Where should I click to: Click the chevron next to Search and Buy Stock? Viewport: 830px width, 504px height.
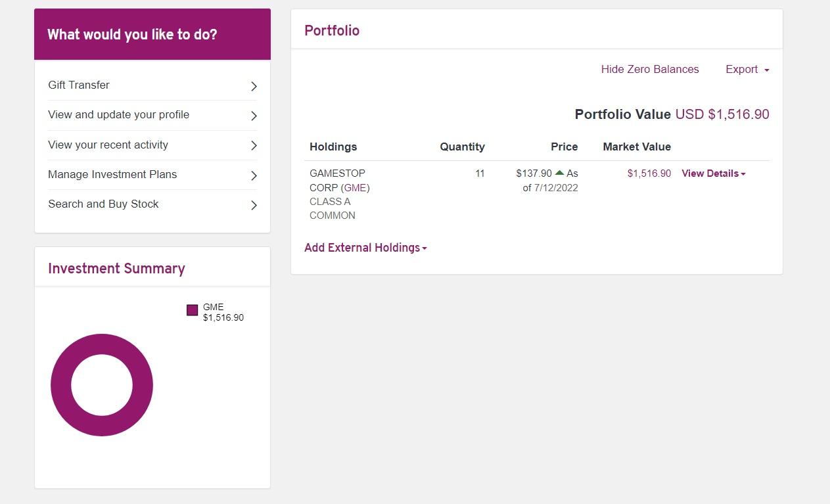tap(254, 205)
